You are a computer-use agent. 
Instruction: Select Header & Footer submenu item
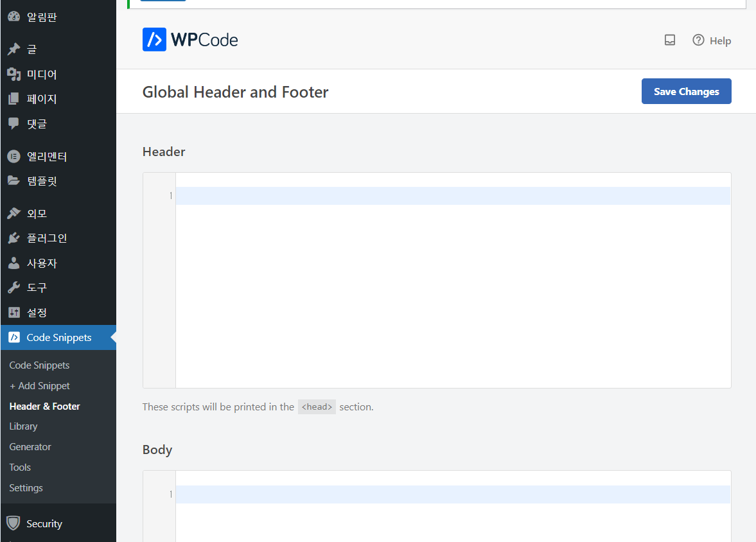(x=44, y=406)
